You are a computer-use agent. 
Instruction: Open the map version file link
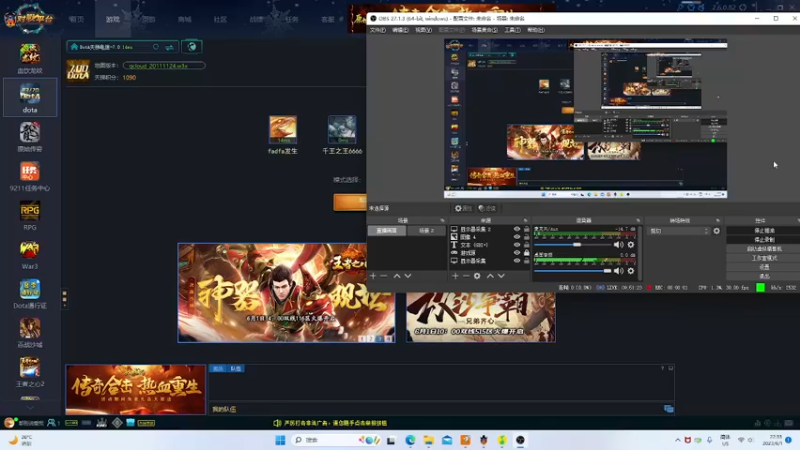(x=164, y=65)
